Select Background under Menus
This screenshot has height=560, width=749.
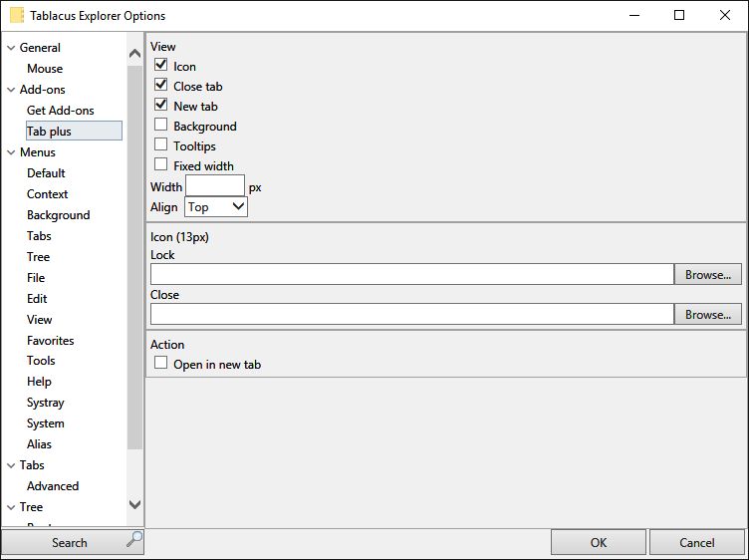click(59, 215)
